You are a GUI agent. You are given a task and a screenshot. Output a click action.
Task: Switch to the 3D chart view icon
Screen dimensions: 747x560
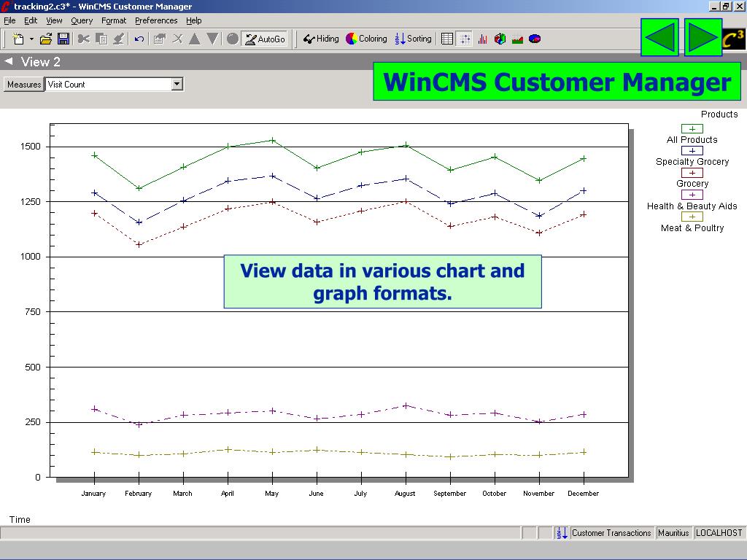(x=500, y=39)
